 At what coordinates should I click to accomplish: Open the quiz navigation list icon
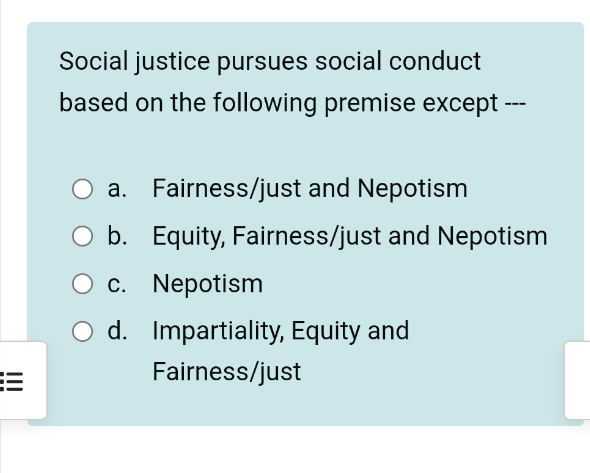pyautogui.click(x=12, y=381)
